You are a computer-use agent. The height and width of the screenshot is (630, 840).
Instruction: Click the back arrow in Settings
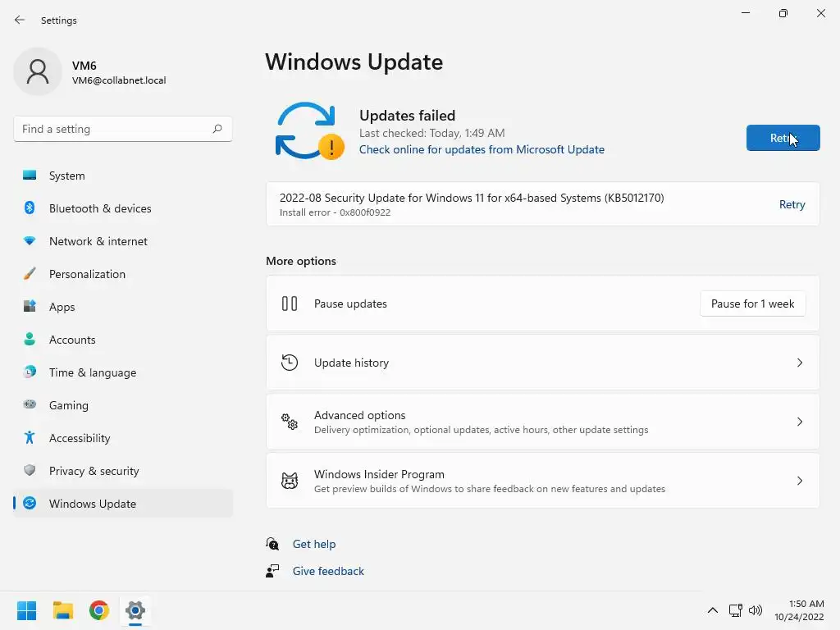(x=20, y=21)
